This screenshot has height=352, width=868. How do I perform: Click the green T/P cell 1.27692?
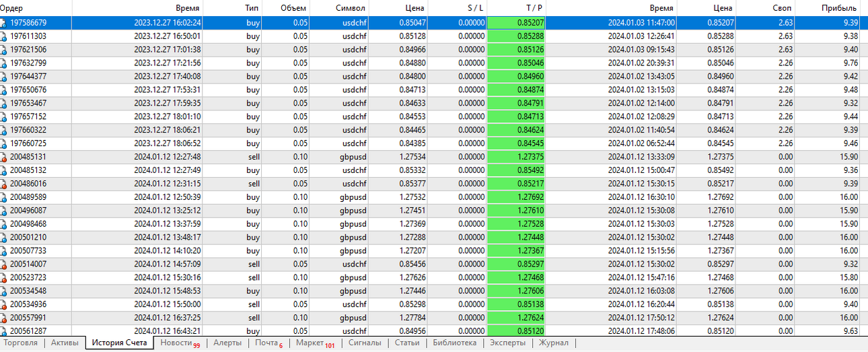pos(517,197)
